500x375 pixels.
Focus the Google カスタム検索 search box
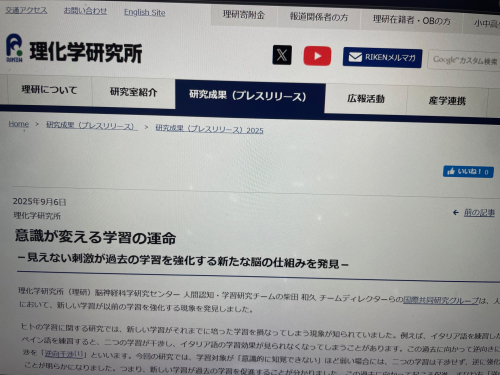point(464,60)
